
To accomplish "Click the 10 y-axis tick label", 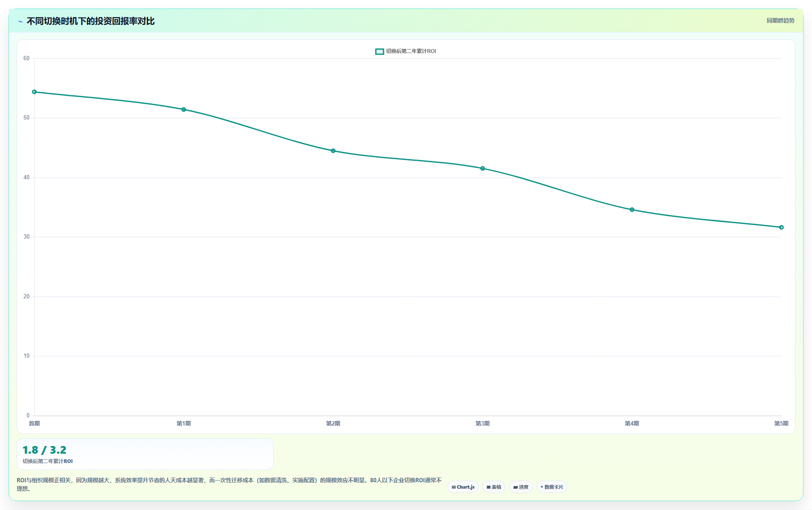I will (x=26, y=356).
